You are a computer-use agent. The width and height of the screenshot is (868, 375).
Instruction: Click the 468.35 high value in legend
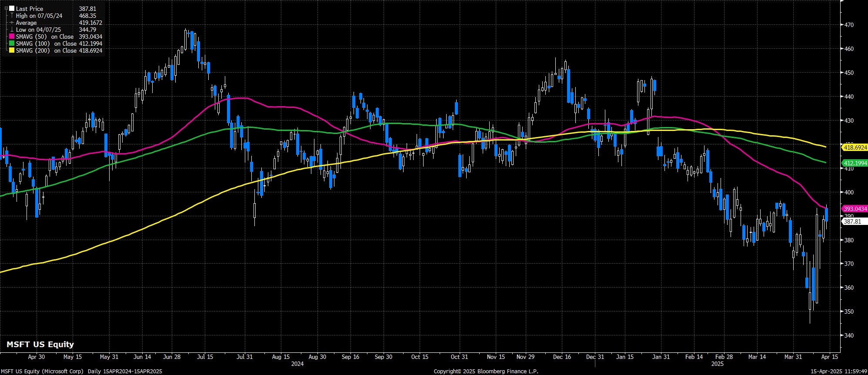point(87,16)
